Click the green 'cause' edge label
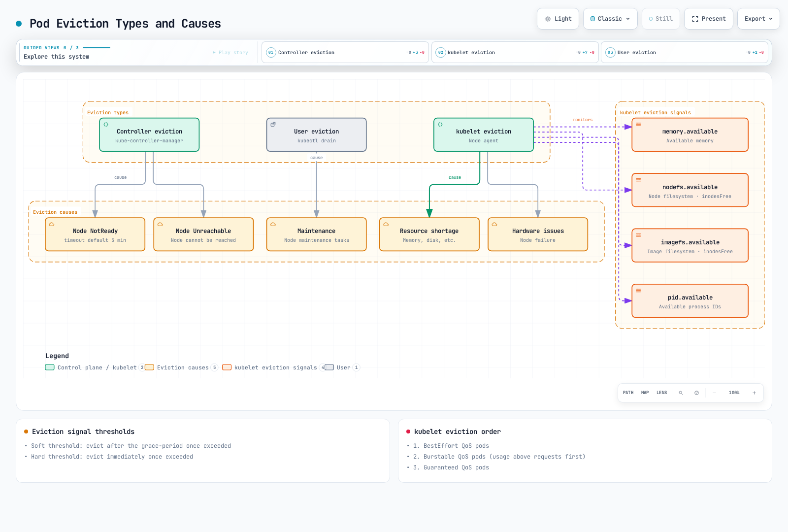 (455, 177)
